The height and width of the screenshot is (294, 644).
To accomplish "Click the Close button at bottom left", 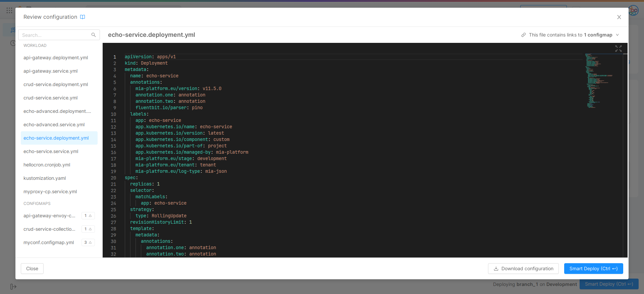I will pos(32,269).
